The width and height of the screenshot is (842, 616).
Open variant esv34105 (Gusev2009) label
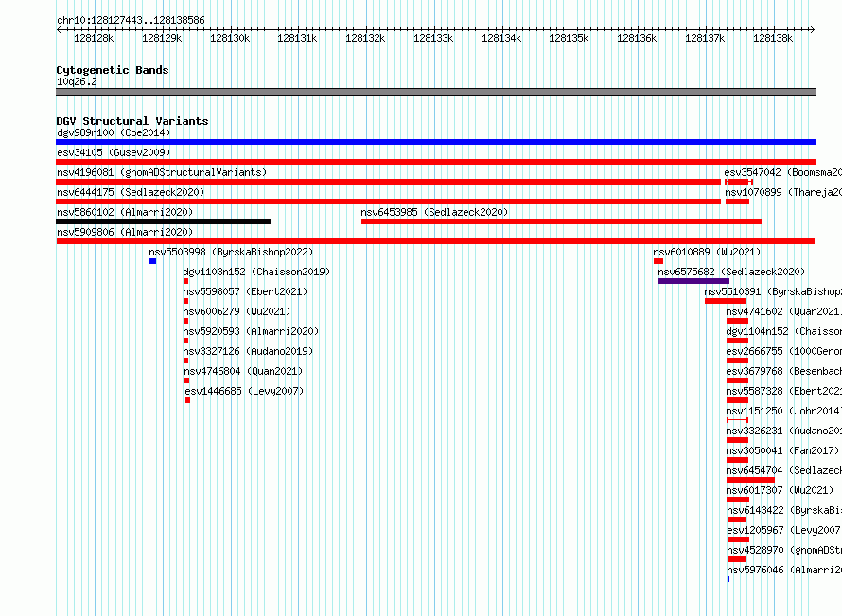coord(114,152)
